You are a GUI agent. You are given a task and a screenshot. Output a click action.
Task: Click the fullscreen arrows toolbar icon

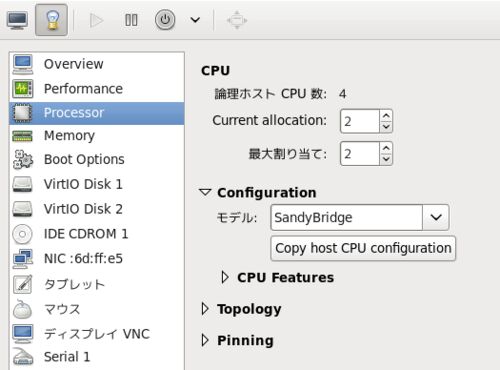tap(237, 20)
